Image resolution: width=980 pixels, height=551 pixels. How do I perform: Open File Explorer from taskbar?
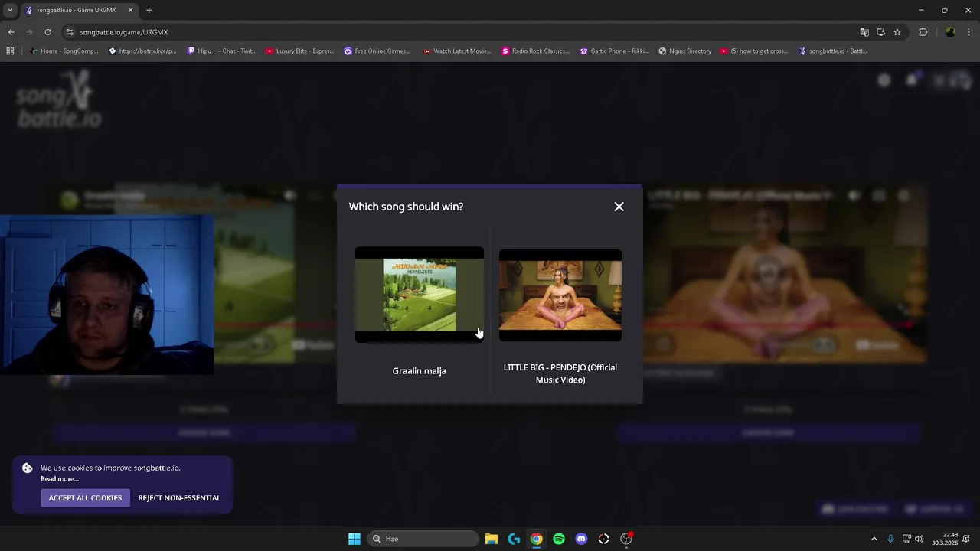point(492,539)
